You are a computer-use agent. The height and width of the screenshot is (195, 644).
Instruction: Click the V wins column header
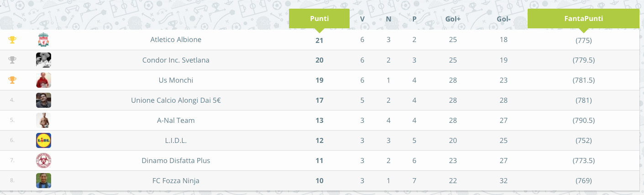coord(362,19)
